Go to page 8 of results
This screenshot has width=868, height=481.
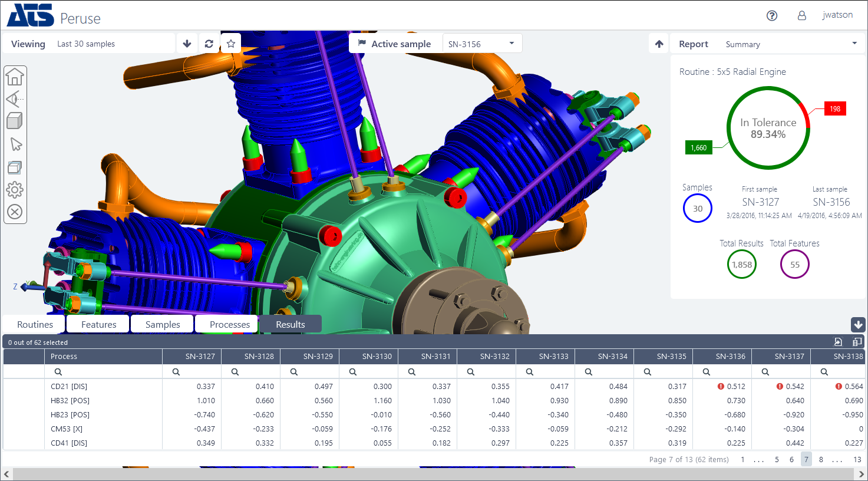821,459
